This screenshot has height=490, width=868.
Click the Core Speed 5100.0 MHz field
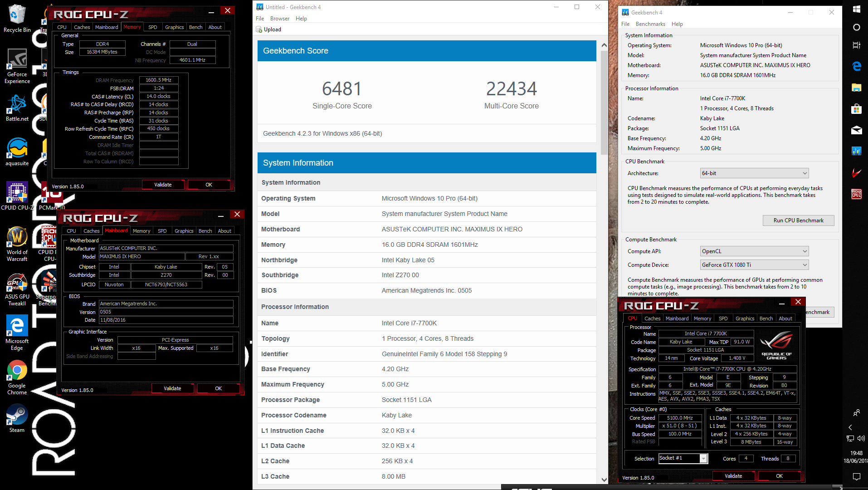679,418
